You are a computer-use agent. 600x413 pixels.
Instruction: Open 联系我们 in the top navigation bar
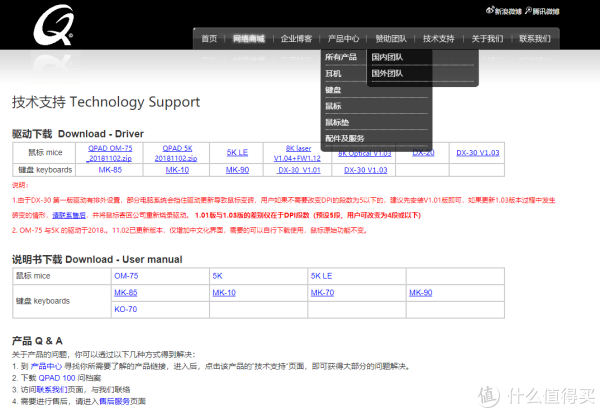[x=535, y=38]
